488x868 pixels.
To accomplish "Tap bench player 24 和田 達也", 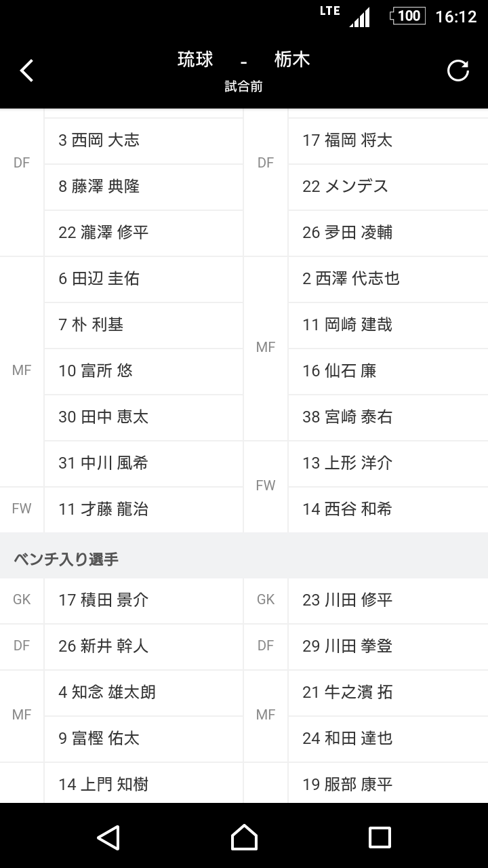I will coord(387,738).
